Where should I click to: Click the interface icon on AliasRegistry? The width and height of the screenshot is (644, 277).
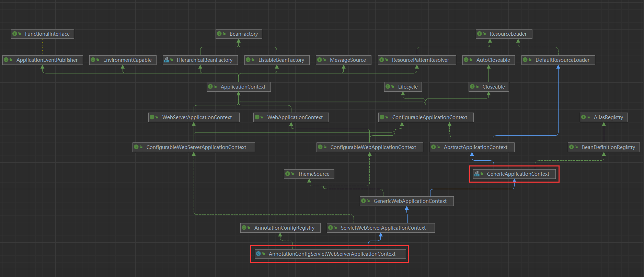coord(584,117)
